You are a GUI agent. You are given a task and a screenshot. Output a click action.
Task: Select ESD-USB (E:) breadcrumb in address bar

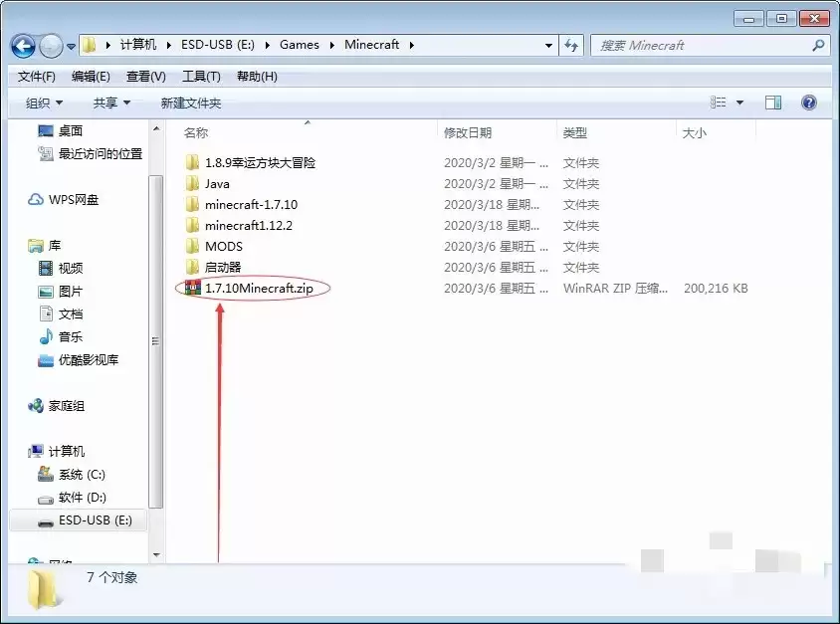(218, 45)
